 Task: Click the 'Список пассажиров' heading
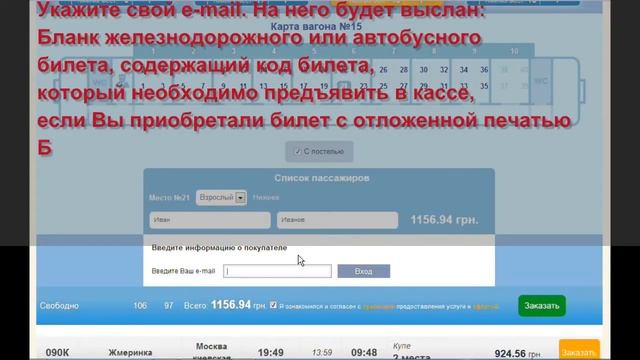point(322,178)
